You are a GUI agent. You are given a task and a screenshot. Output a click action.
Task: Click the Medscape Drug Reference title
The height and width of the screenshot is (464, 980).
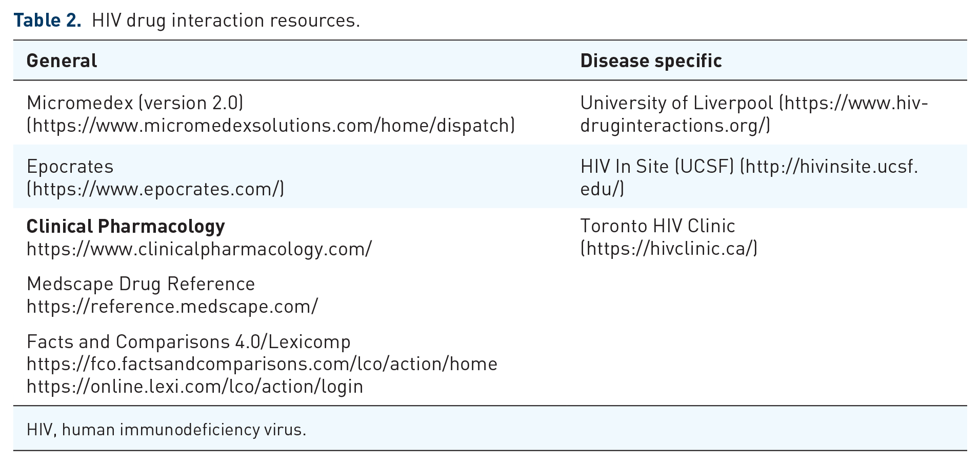tap(141, 284)
